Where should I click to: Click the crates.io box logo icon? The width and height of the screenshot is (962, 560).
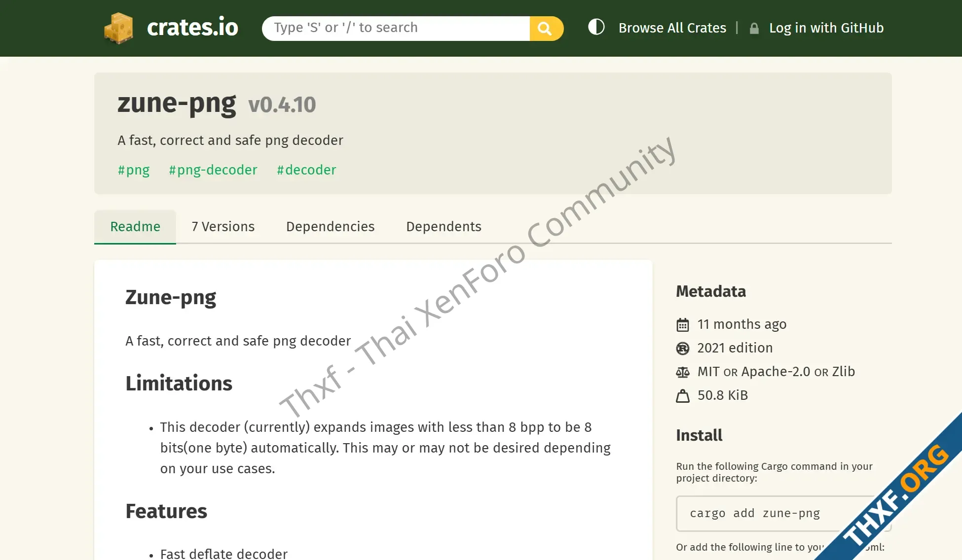click(x=118, y=28)
